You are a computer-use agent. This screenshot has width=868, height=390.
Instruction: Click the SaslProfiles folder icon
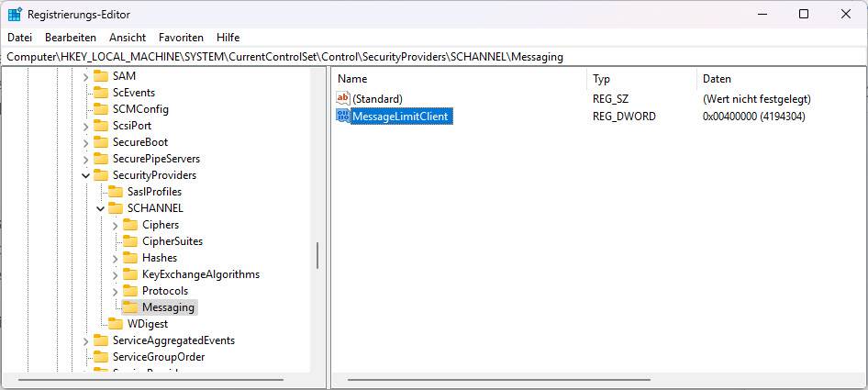coord(116,192)
